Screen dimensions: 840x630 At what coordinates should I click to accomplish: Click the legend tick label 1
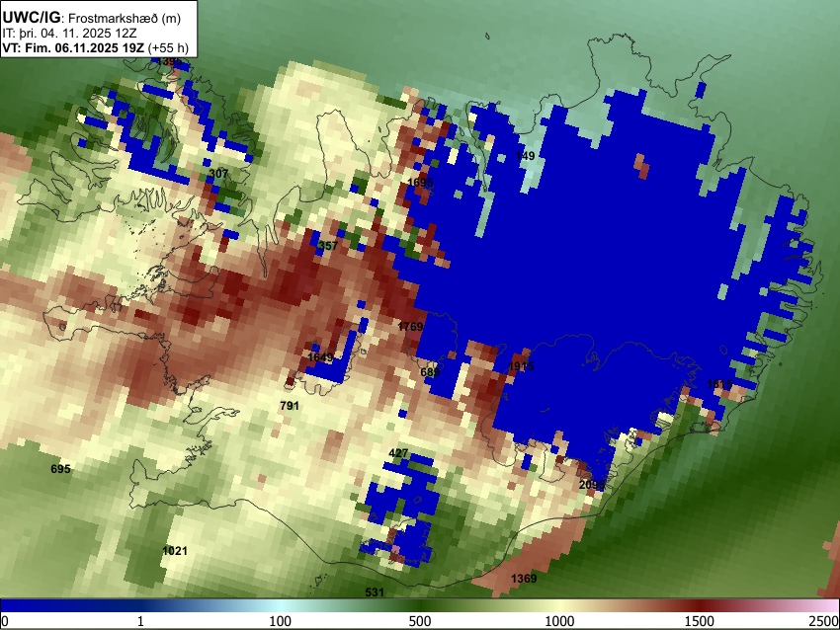pos(140,621)
